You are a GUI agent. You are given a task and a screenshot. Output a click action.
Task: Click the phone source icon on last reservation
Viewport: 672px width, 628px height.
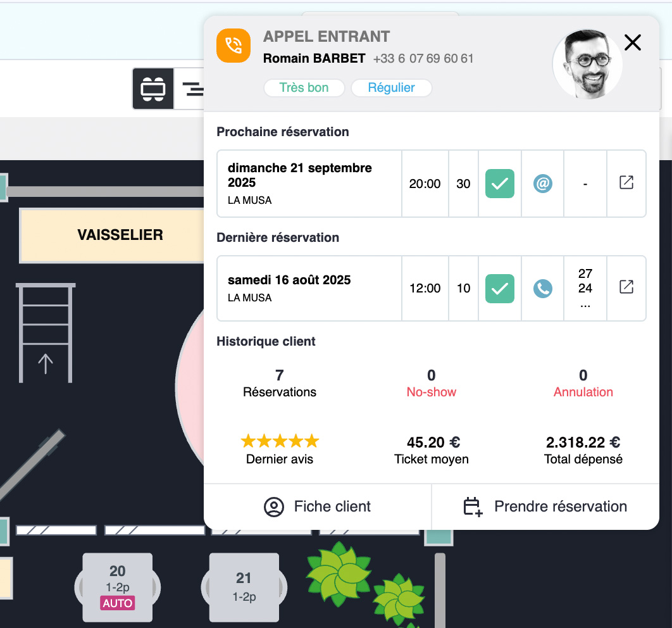pos(542,289)
